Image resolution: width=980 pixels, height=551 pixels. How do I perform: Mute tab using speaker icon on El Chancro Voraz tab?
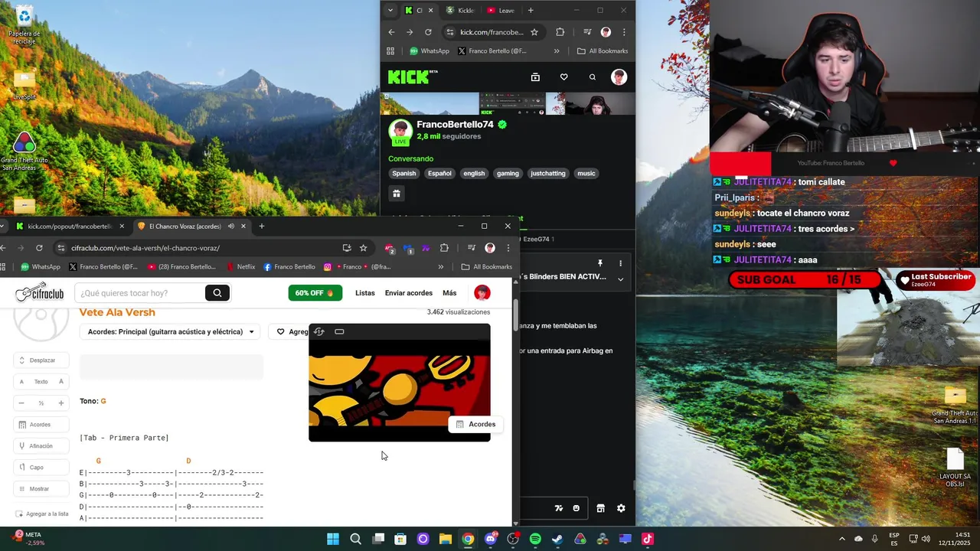[230, 227]
